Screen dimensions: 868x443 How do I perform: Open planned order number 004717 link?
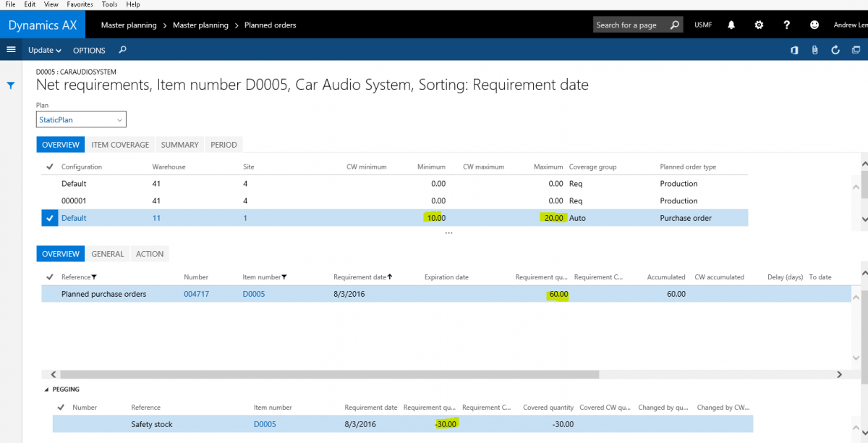coord(196,294)
